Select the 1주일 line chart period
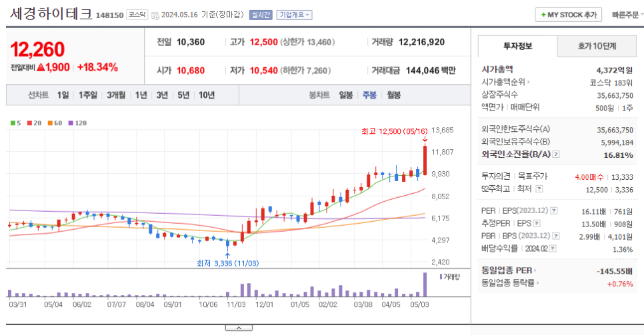The width and height of the screenshot is (644, 335). 88,95
